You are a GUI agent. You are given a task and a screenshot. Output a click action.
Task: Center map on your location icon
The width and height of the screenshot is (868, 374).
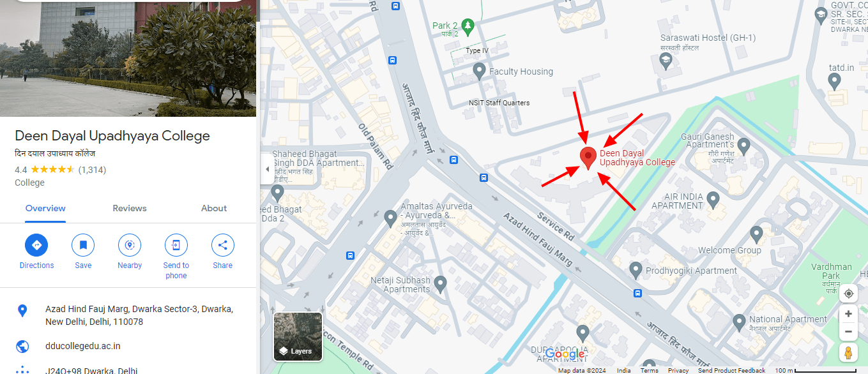[x=848, y=293]
